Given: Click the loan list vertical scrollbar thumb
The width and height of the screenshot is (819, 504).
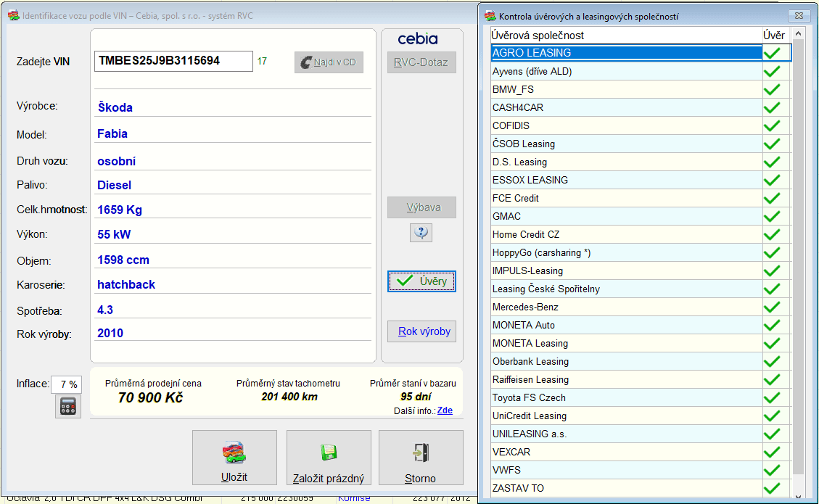Looking at the screenshot, I should 798,257.
